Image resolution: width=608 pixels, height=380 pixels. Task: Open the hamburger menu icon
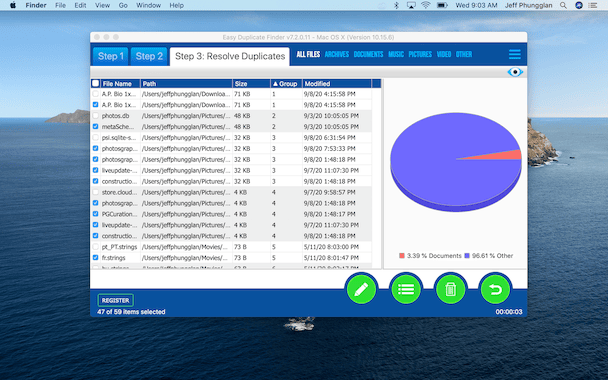point(515,54)
